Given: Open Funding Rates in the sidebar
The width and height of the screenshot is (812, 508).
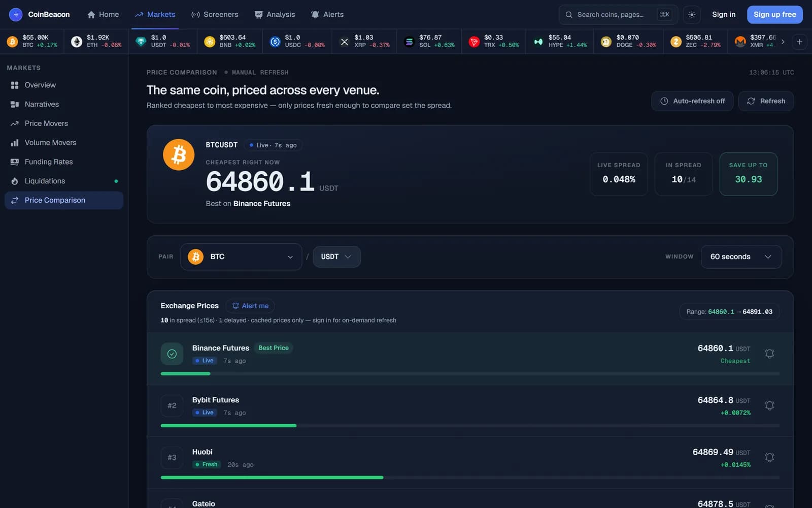Looking at the screenshot, I should (x=64, y=162).
